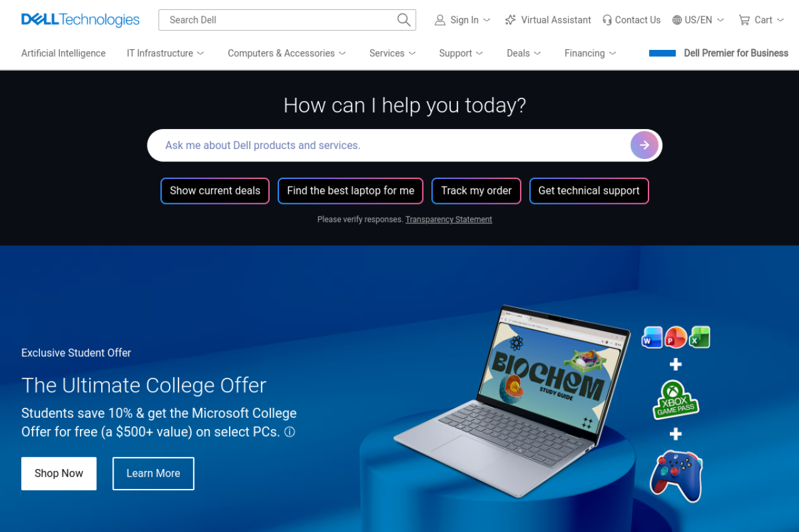Screen dimensions: 799x532
Task: Click the Shop Now button
Action: coord(59,473)
